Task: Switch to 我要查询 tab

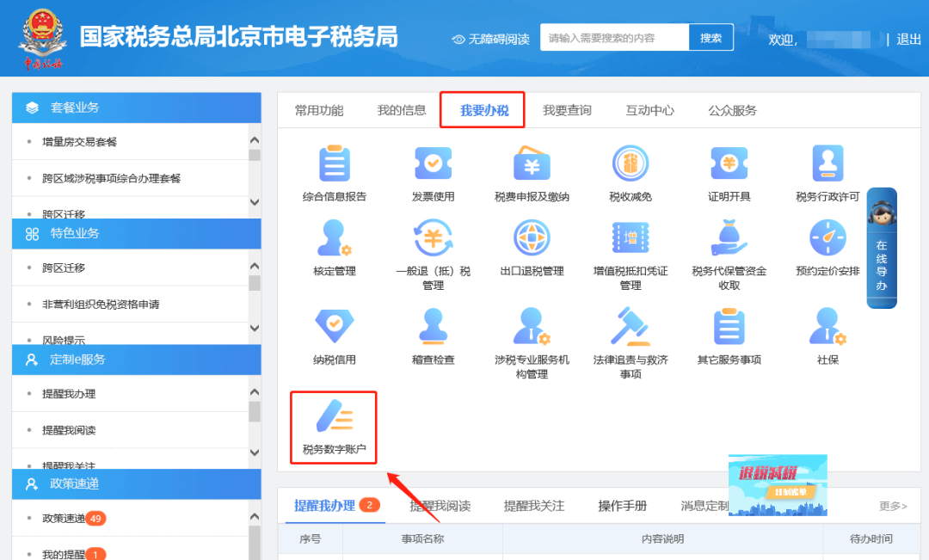Action: click(567, 110)
